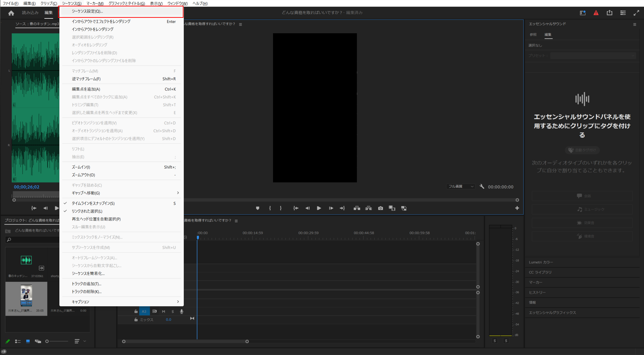Click the red warning triangle icon
644x355 pixels.
point(596,13)
